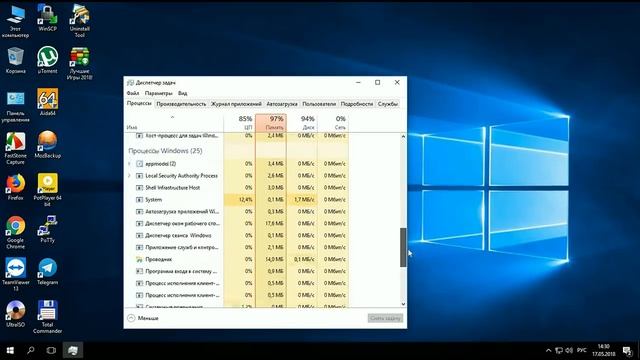Open the PotPlayer 64 bit shortcut

pyautogui.click(x=47, y=190)
